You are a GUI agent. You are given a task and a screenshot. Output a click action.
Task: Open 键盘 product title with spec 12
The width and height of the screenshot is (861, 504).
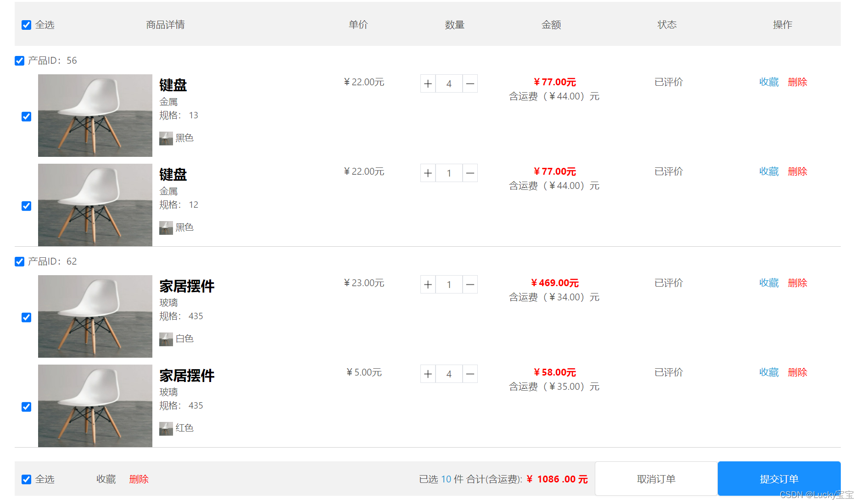173,175
